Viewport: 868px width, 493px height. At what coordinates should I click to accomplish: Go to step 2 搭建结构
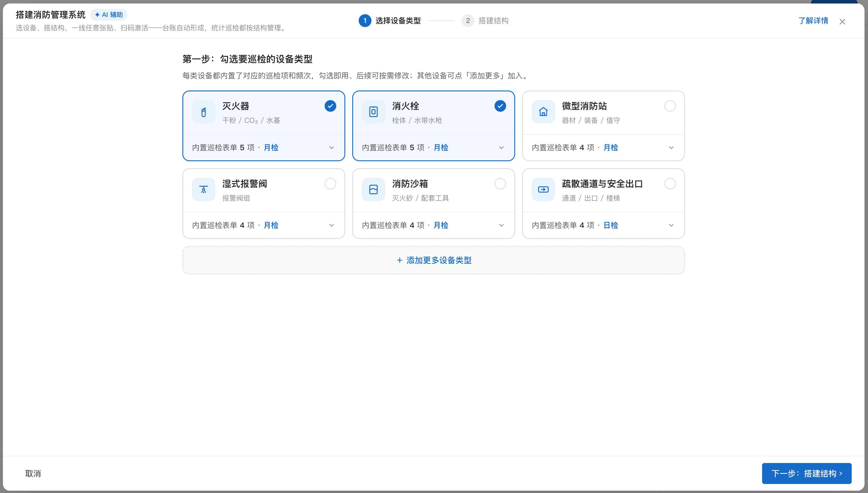click(x=485, y=21)
